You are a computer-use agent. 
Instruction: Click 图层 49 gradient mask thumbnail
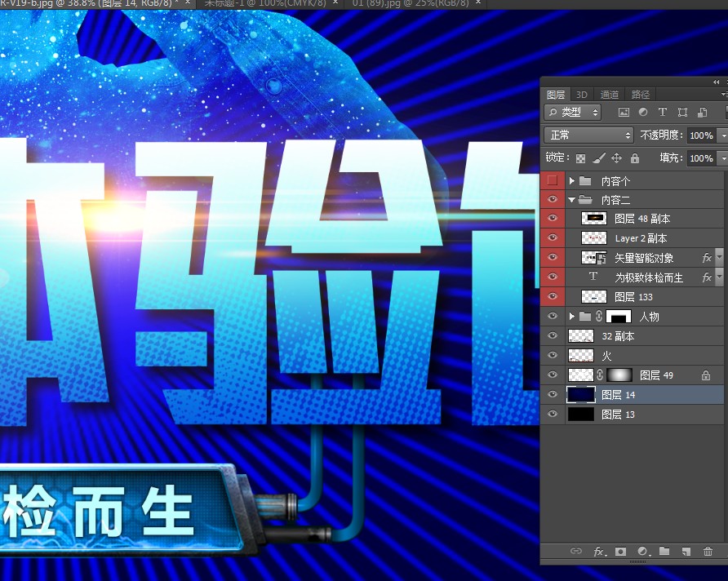coord(619,375)
